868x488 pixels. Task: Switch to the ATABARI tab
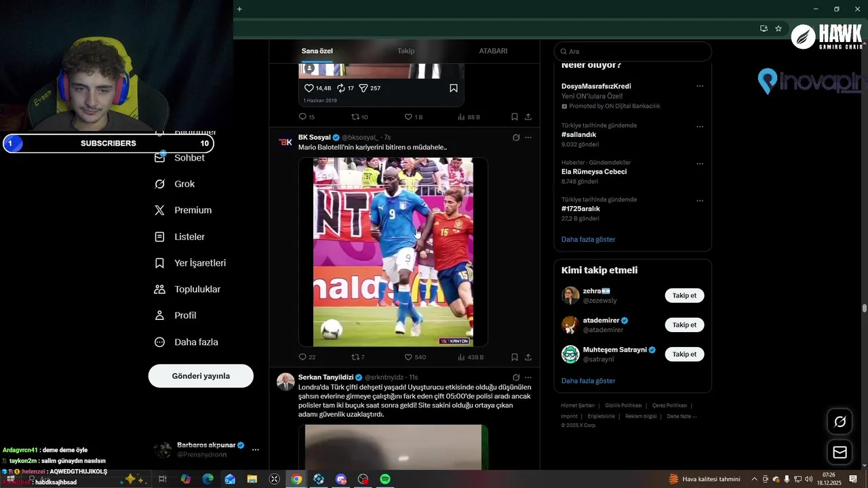pyautogui.click(x=493, y=51)
